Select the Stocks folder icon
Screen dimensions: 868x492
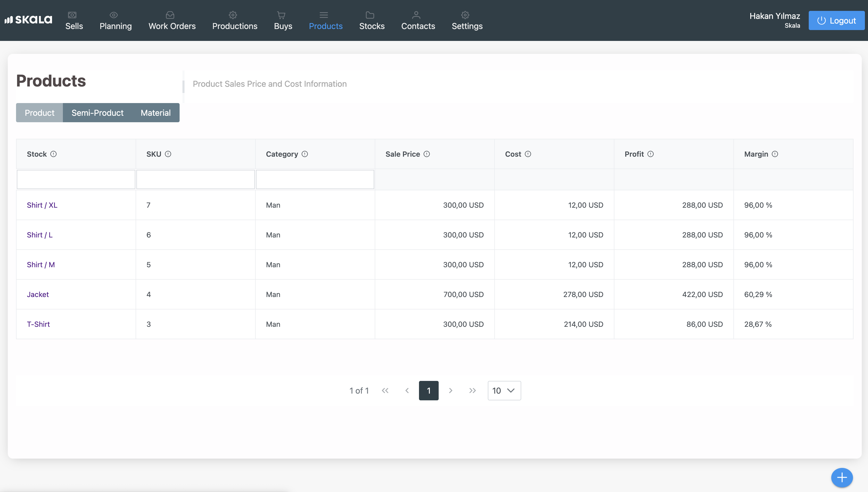pyautogui.click(x=370, y=15)
